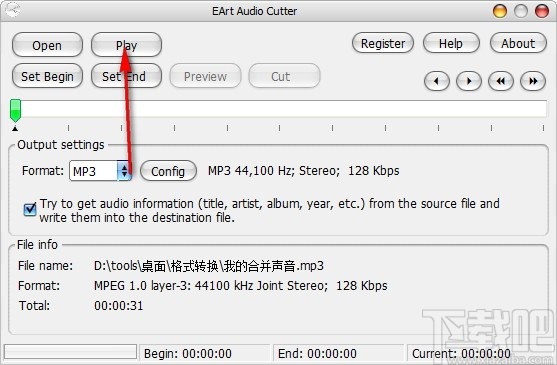Click the file name path ending in .mp3
This screenshot has height=365, width=557.
pos(209,266)
